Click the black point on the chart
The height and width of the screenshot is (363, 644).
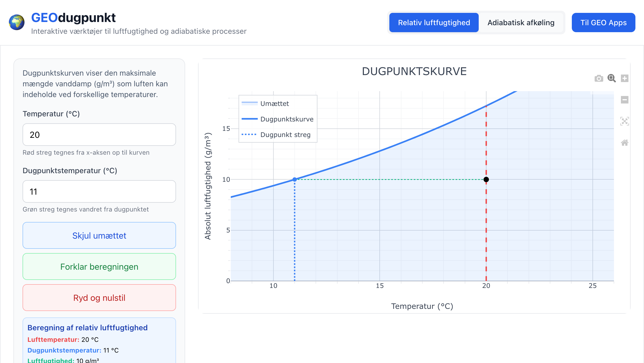(486, 179)
